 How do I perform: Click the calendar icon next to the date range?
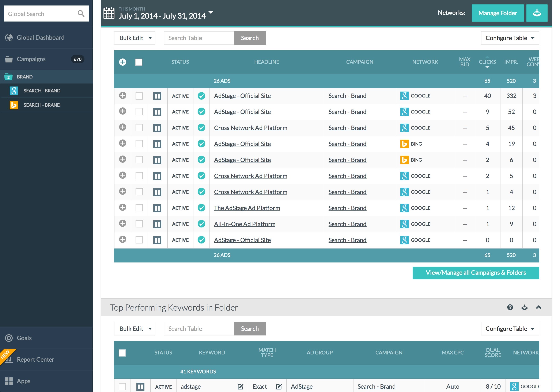click(x=109, y=13)
